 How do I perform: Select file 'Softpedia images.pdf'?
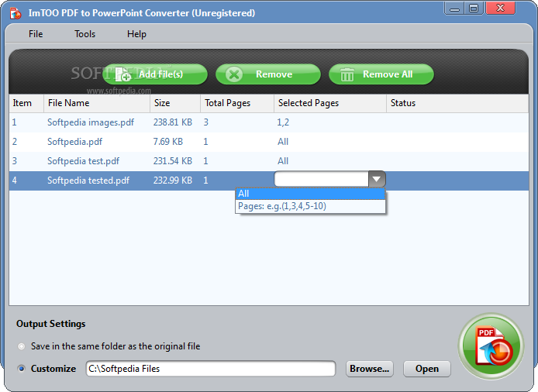(91, 122)
